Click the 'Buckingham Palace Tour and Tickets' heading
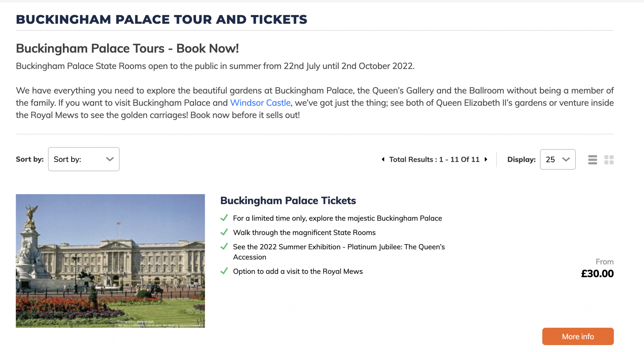 coord(162,19)
